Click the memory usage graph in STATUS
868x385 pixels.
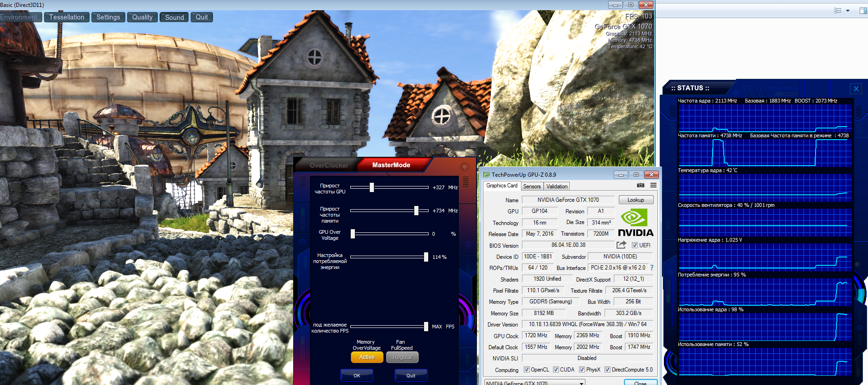coord(765,361)
